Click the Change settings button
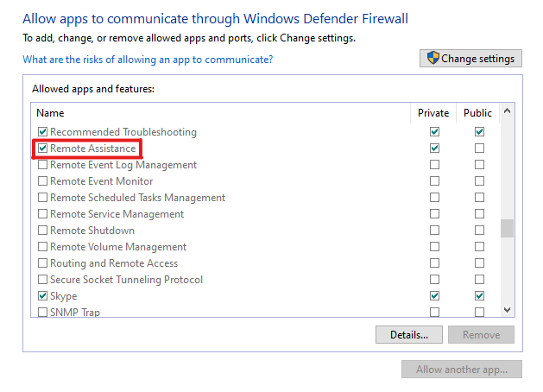This screenshot has height=392, width=543. [x=470, y=58]
